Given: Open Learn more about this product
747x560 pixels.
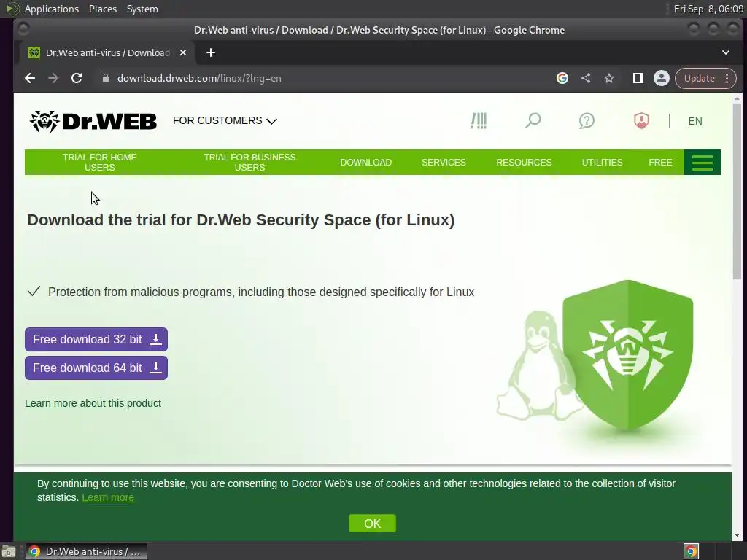Looking at the screenshot, I should click(x=93, y=403).
